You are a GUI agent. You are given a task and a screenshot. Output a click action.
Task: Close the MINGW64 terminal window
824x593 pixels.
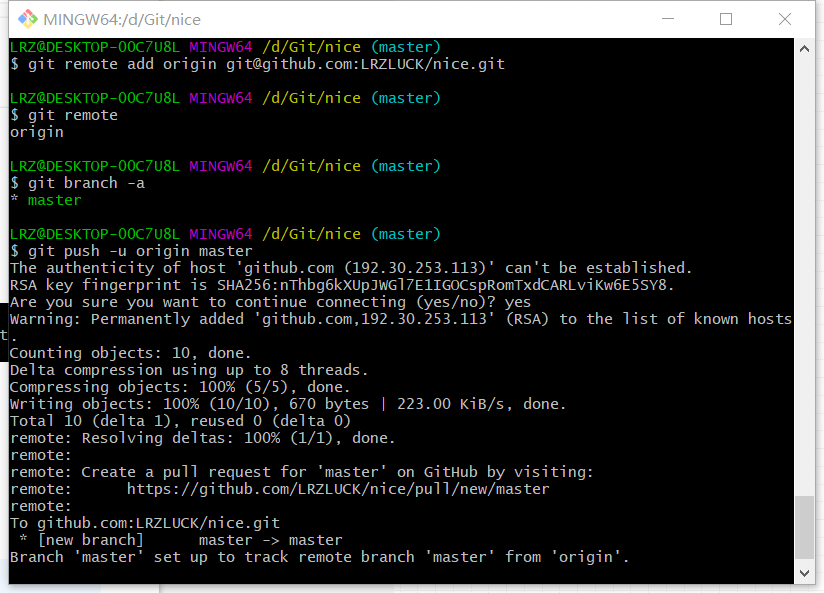[785, 19]
